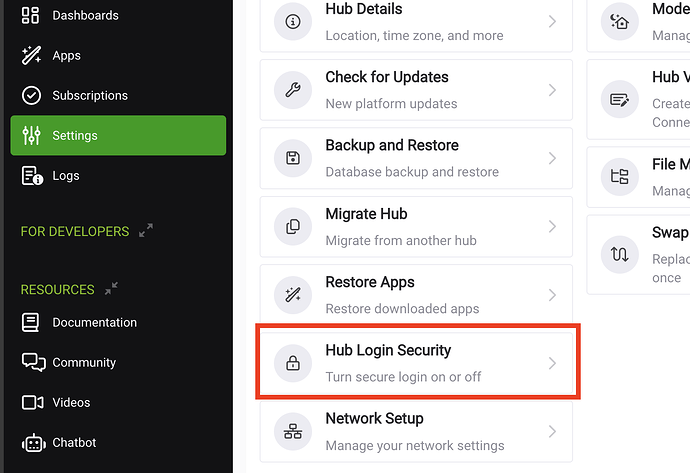Click the Hub Login Security padlock icon
The height and width of the screenshot is (473, 690).
[x=293, y=364]
